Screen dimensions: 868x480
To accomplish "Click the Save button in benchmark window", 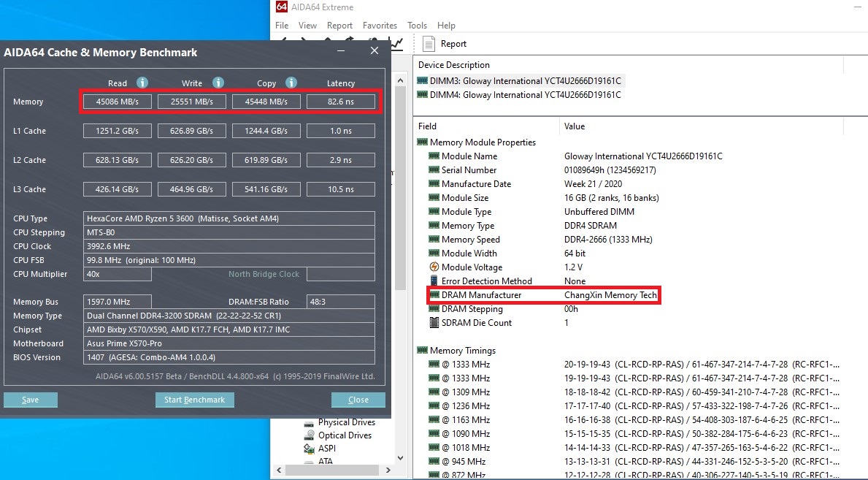I will coord(31,400).
